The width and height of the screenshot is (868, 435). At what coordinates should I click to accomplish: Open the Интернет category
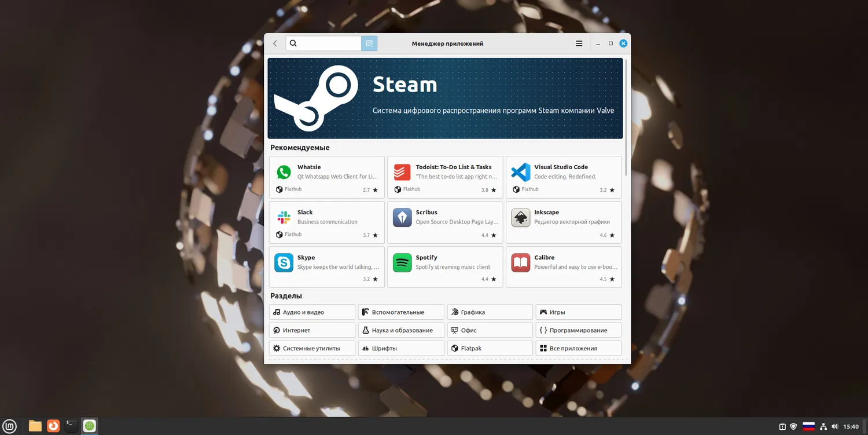[312, 330]
